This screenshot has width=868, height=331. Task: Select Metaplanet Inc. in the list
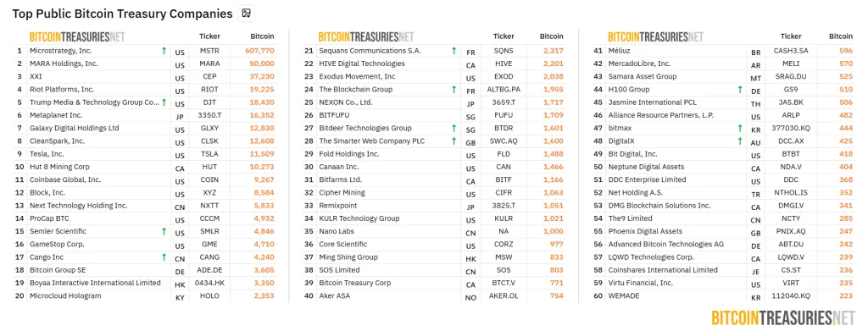[x=56, y=115]
